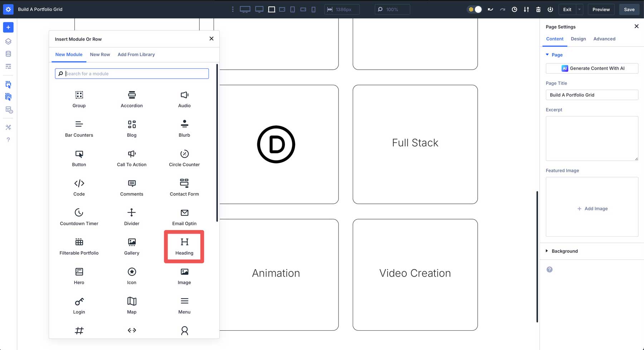644x350 pixels.
Task: Toggle the light/dark interface mode switch
Action: pyautogui.click(x=474, y=9)
